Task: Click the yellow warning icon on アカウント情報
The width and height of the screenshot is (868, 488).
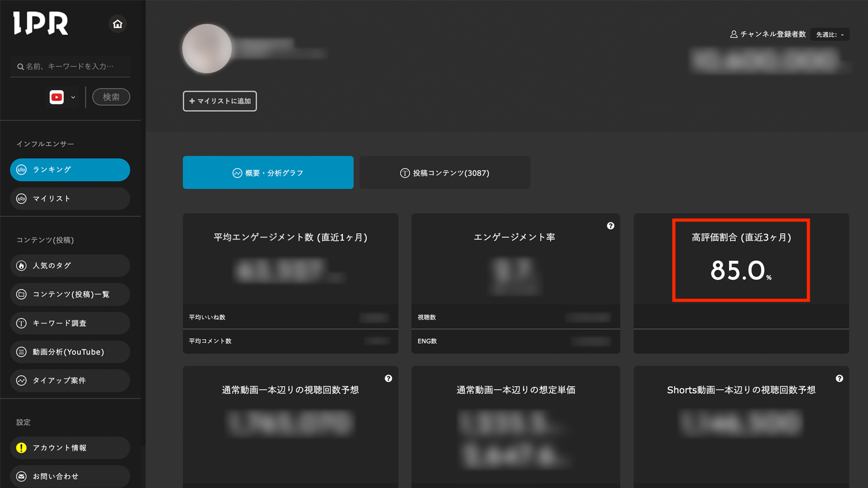Action: 22,448
